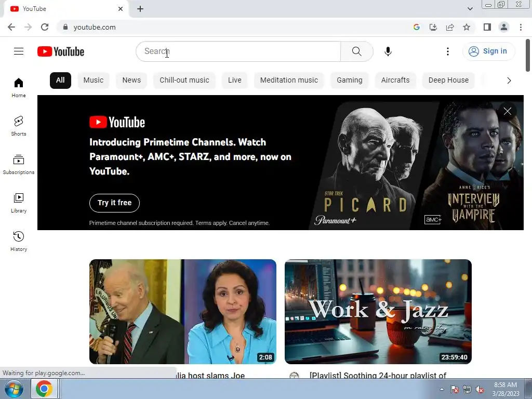Open a new tab with plus button
This screenshot has width=532, height=399.
click(x=140, y=9)
